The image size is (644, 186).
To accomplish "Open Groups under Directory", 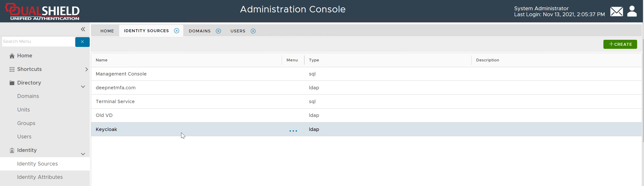I will [26, 123].
